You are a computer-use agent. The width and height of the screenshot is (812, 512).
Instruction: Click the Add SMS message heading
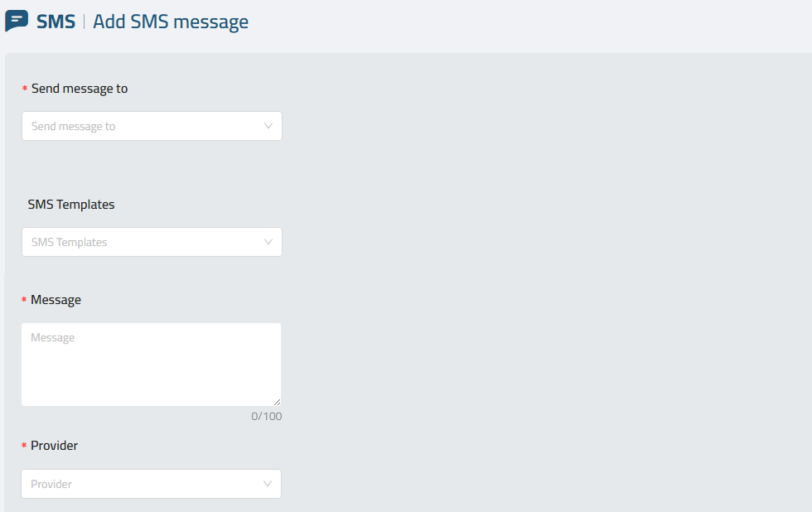[171, 22]
